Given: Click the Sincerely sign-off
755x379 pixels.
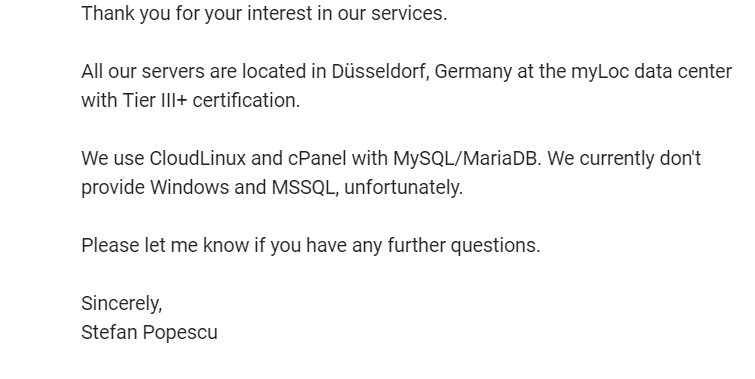Looking at the screenshot, I should point(121,303).
